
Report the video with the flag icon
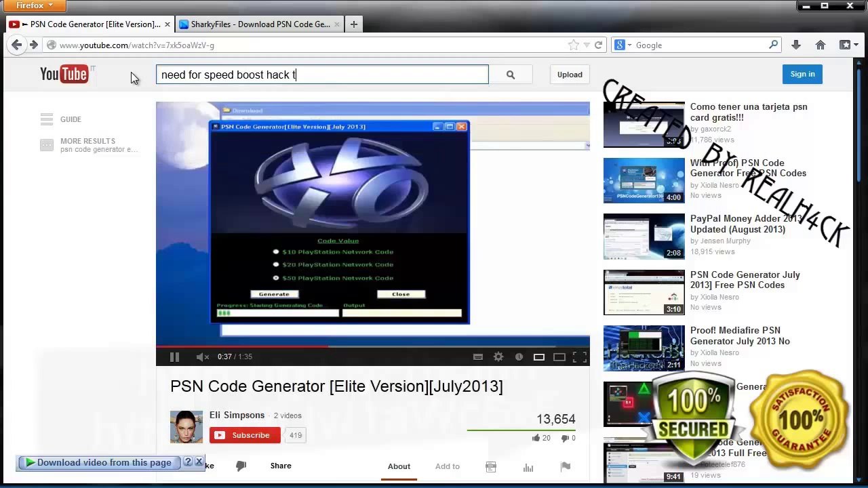pyautogui.click(x=566, y=466)
